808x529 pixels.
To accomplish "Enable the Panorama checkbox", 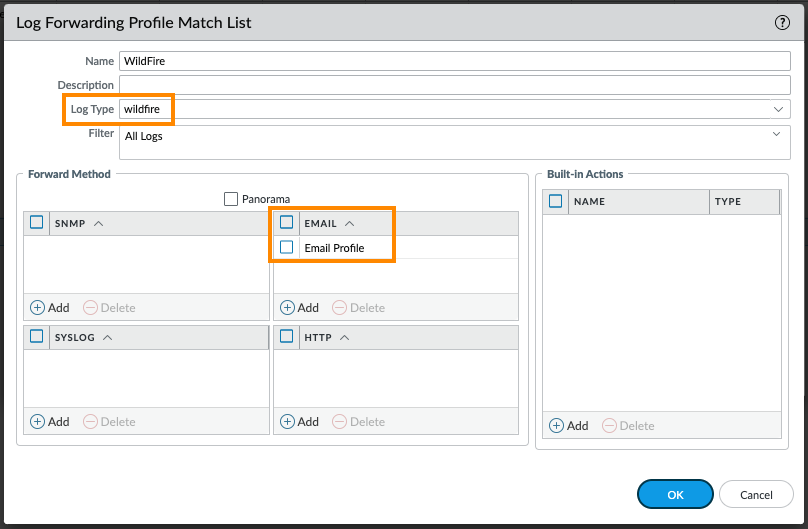I will (x=232, y=199).
